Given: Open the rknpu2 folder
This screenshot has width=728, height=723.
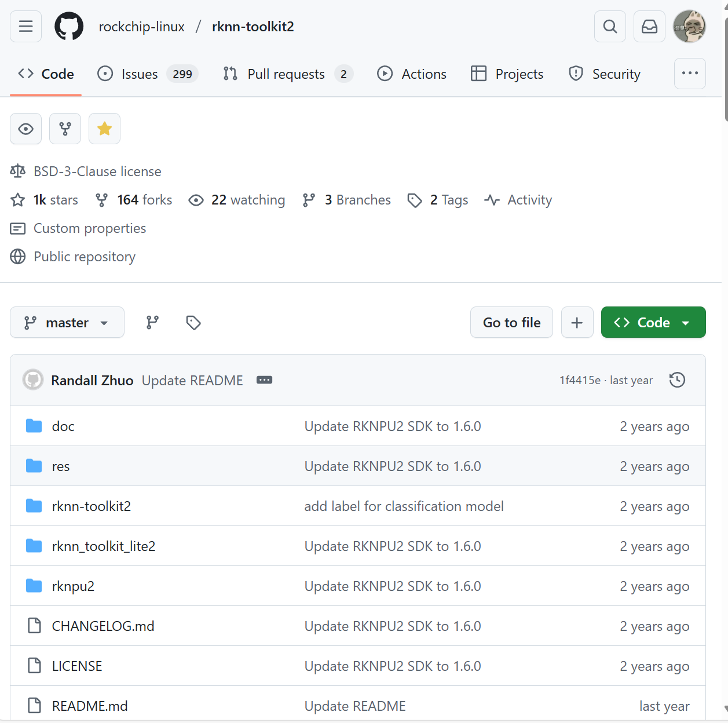Looking at the screenshot, I should (x=73, y=586).
